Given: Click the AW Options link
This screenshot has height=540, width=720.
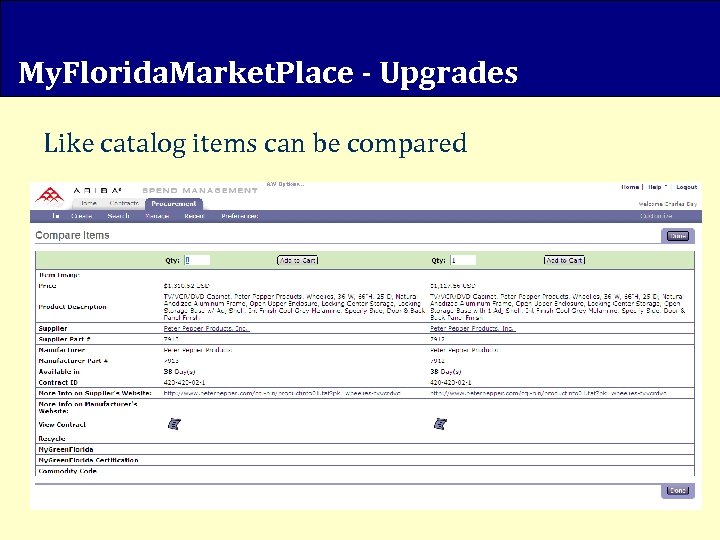Looking at the screenshot, I should pos(285,184).
